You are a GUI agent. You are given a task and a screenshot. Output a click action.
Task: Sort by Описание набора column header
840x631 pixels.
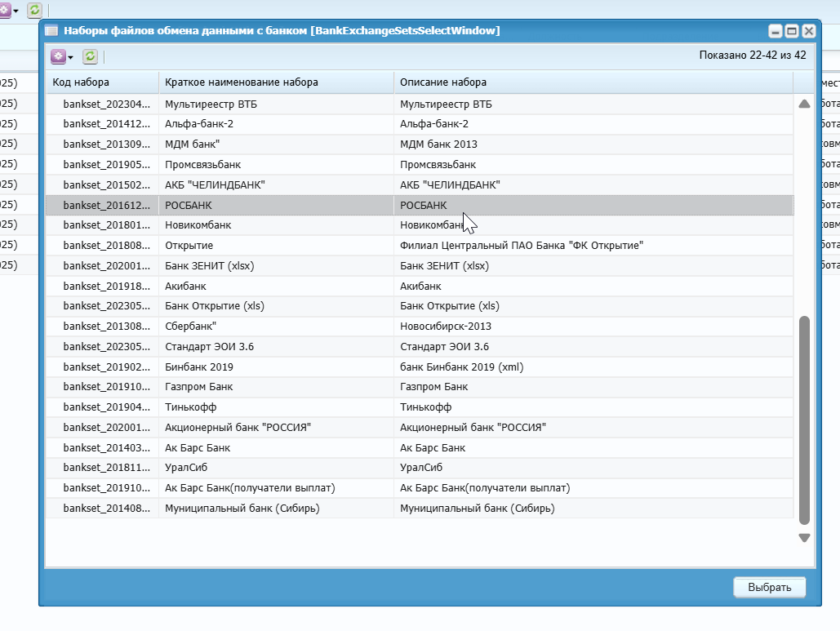click(x=593, y=82)
